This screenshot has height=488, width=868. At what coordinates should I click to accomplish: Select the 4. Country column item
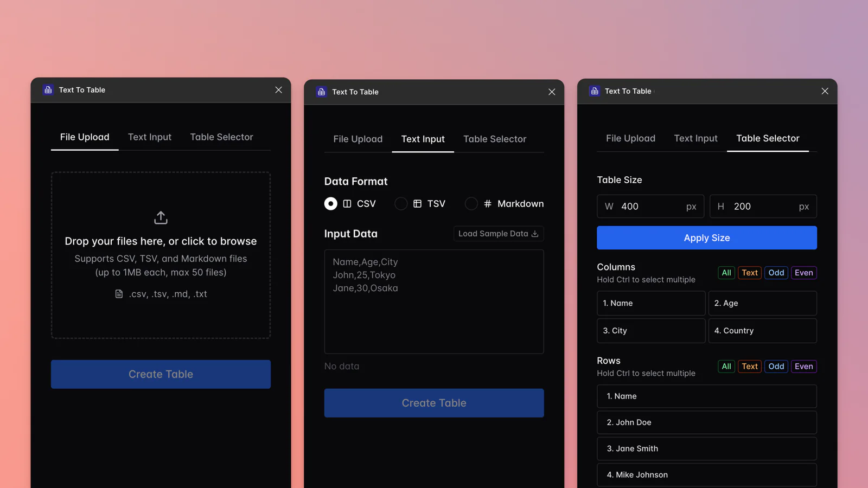pyautogui.click(x=762, y=331)
